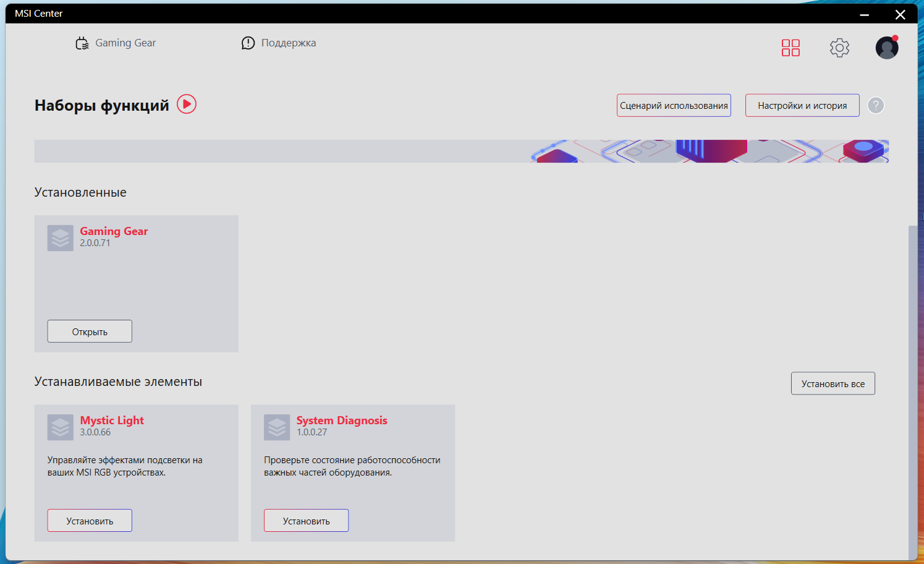
Task: Click the Поддержка tab's exclamation bubble icon
Action: 248,43
